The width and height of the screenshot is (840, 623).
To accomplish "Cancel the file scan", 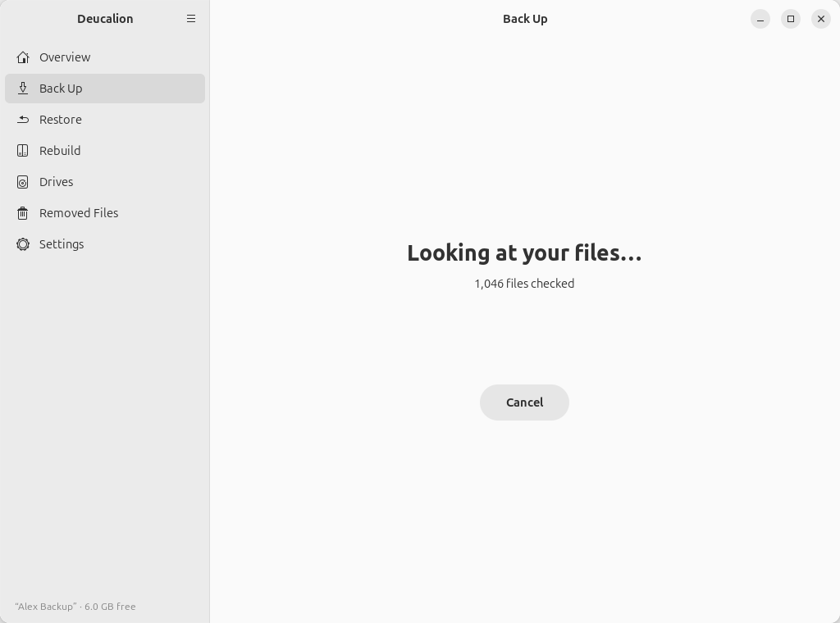I will click(x=524, y=402).
